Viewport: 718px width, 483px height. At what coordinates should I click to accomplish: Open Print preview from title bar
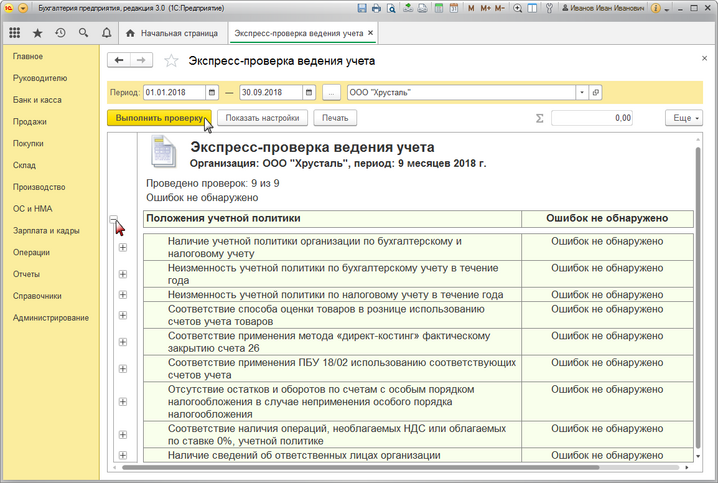(391, 8)
